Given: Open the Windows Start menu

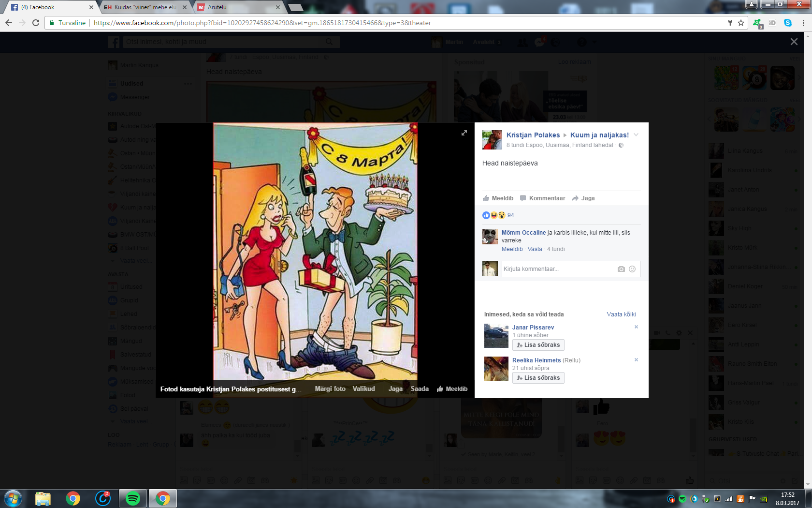Looking at the screenshot, I should pyautogui.click(x=13, y=498).
